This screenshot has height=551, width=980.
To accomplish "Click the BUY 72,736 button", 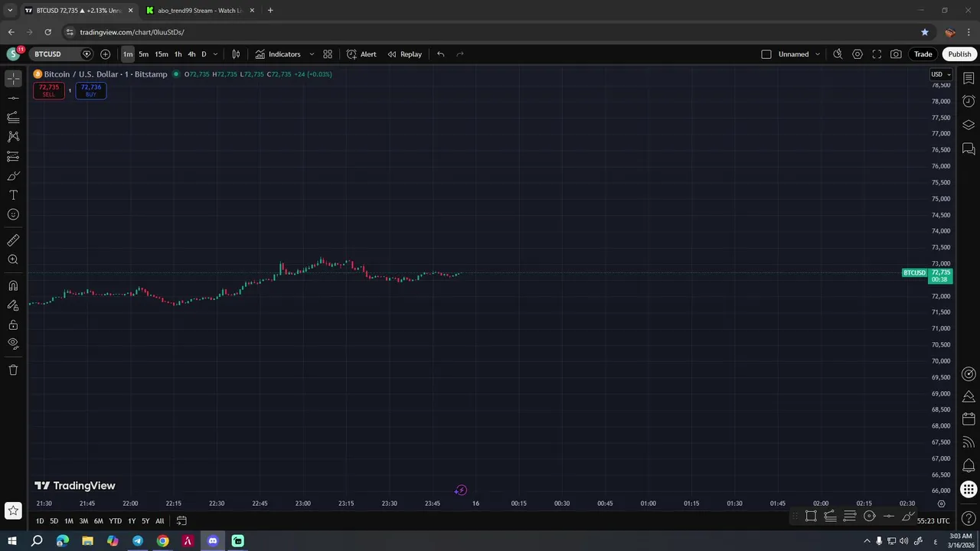I will pos(91,90).
